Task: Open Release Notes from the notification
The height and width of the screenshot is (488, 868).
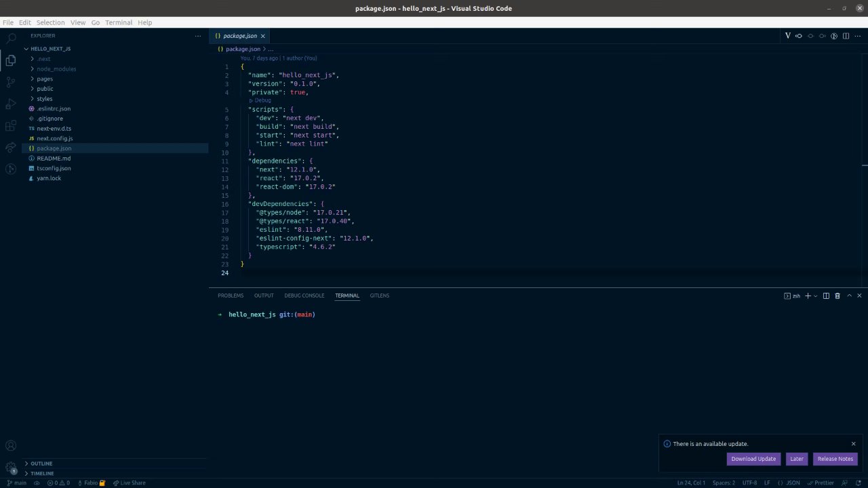Action: (x=835, y=459)
